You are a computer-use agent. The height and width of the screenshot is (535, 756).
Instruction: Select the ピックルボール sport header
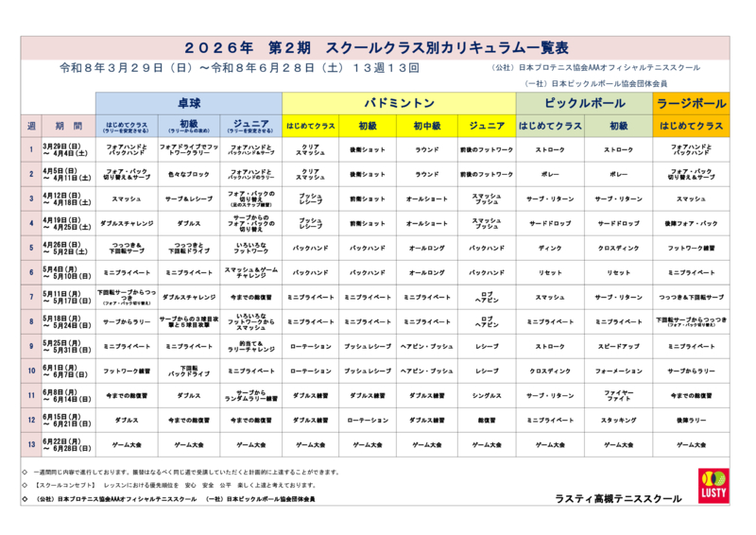coord(584,103)
